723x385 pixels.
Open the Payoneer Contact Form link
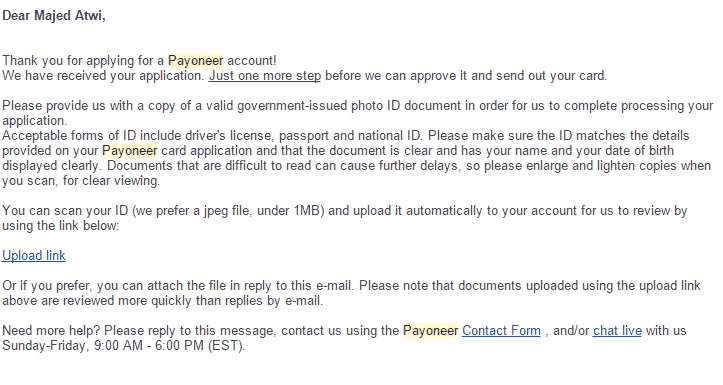tap(501, 331)
